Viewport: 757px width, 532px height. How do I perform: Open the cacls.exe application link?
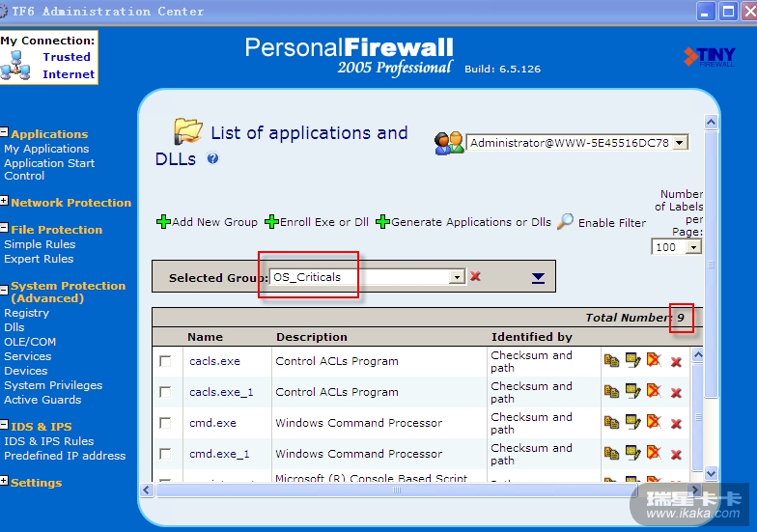(x=214, y=361)
